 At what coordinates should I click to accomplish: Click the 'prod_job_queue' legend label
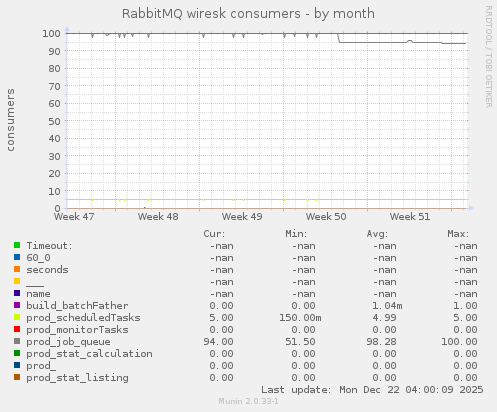(68, 342)
